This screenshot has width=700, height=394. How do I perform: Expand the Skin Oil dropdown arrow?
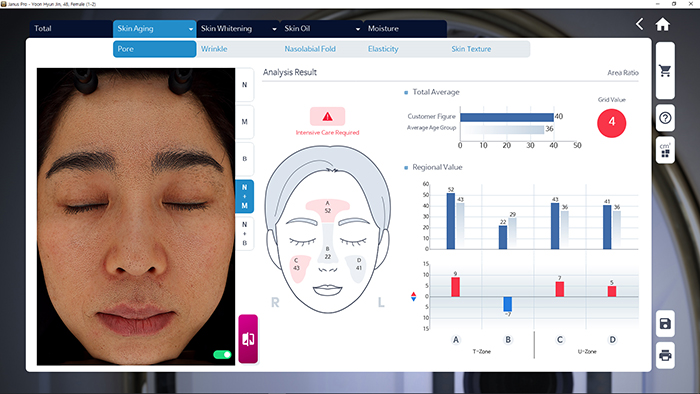[x=358, y=29]
